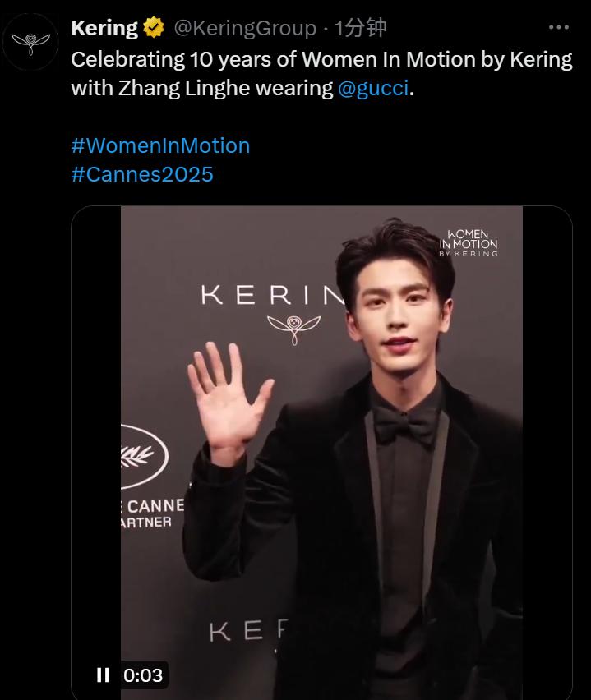Open the #WomenInMotion hashtag

point(160,146)
